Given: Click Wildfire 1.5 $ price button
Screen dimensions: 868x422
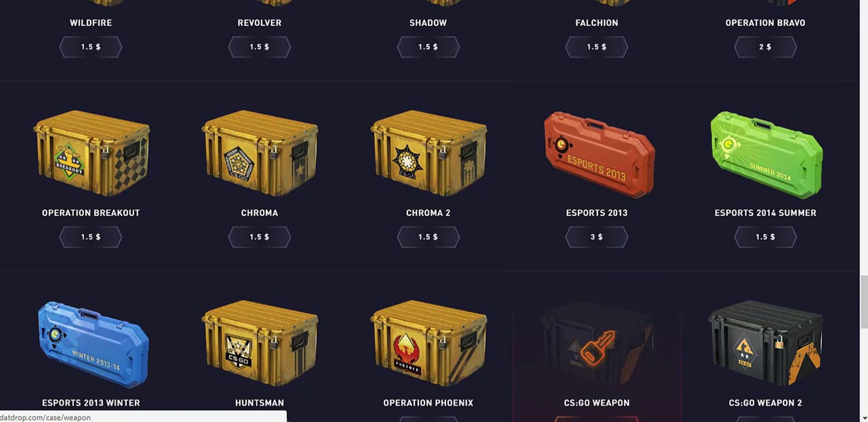Looking at the screenshot, I should pos(91,47).
